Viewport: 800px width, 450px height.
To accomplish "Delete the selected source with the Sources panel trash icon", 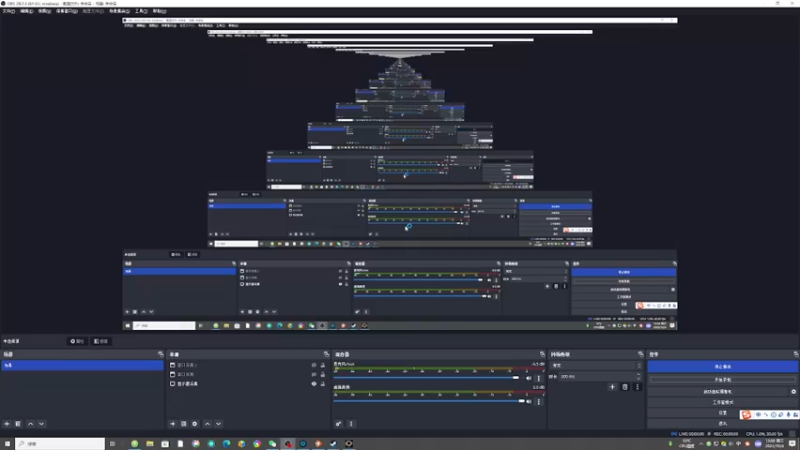I will click(184, 424).
